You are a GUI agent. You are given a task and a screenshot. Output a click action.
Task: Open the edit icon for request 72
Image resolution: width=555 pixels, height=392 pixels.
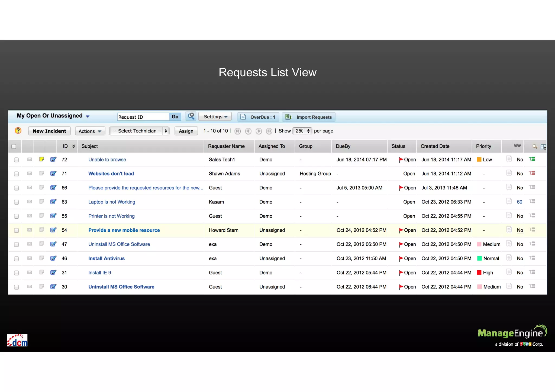53,159
